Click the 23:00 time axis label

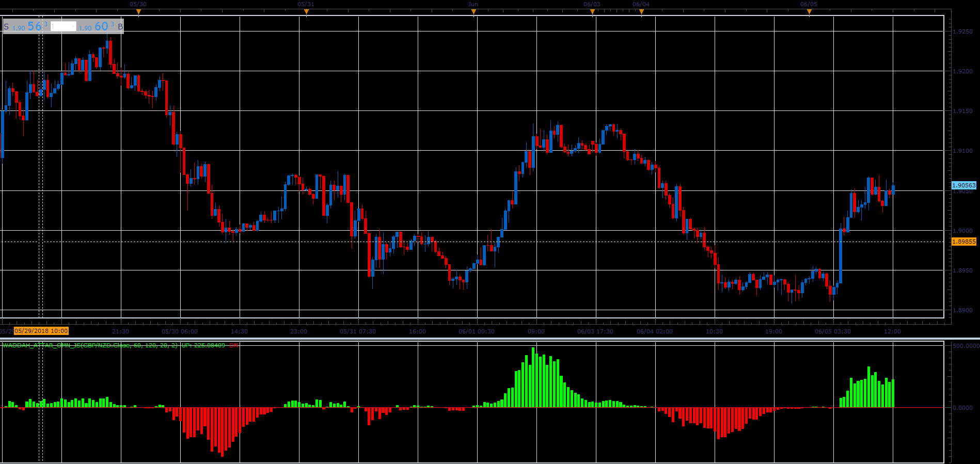pyautogui.click(x=298, y=331)
